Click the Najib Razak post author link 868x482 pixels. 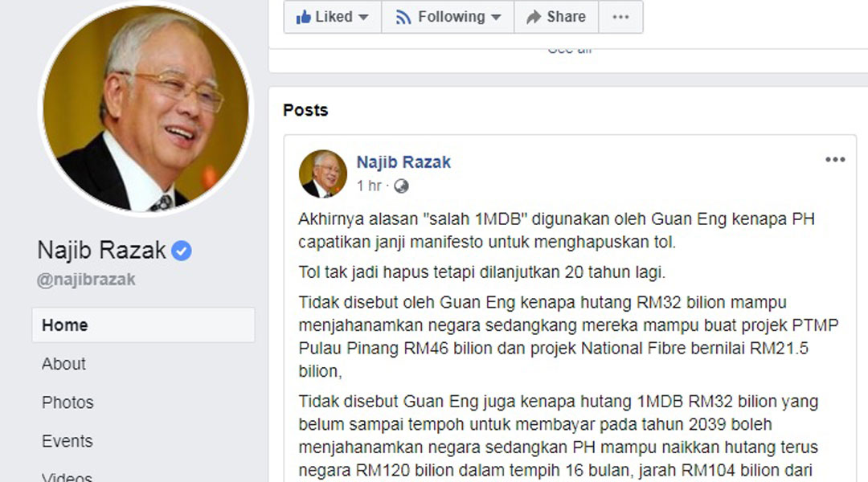pyautogui.click(x=403, y=162)
